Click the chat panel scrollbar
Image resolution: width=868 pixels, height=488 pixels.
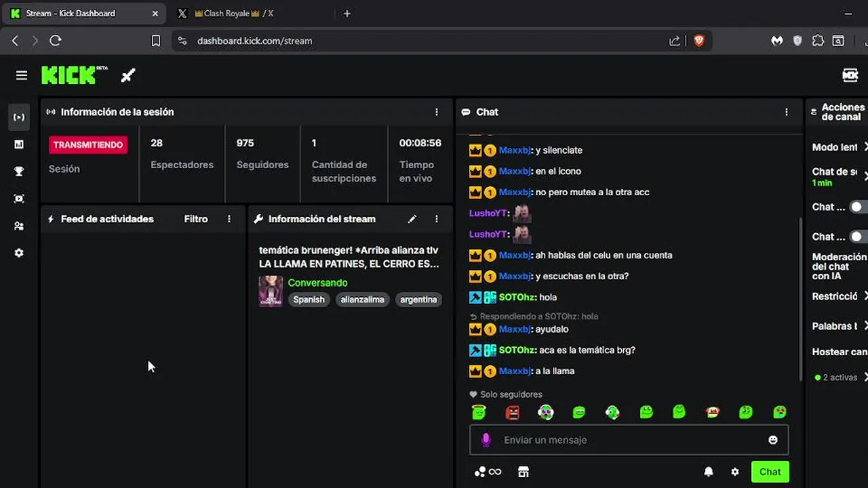click(802, 298)
